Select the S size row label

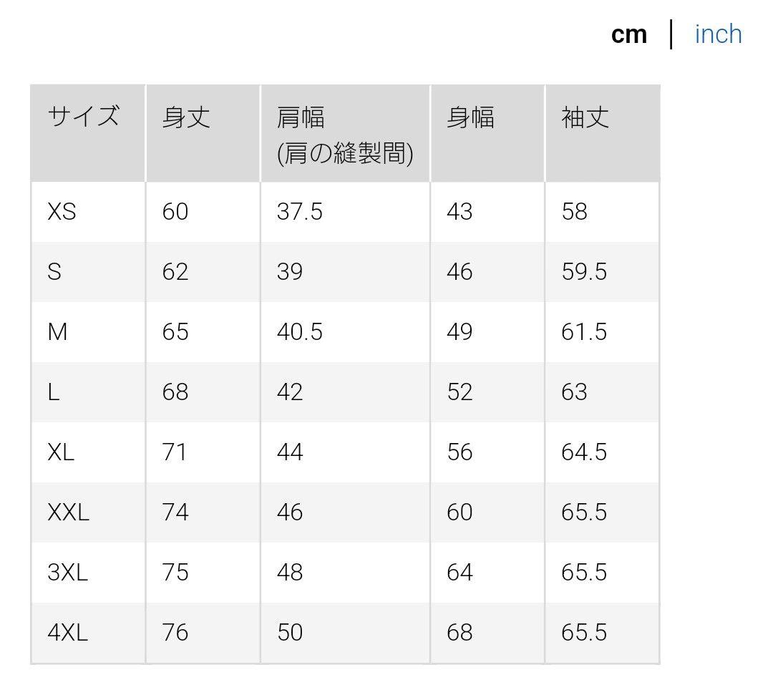click(54, 272)
